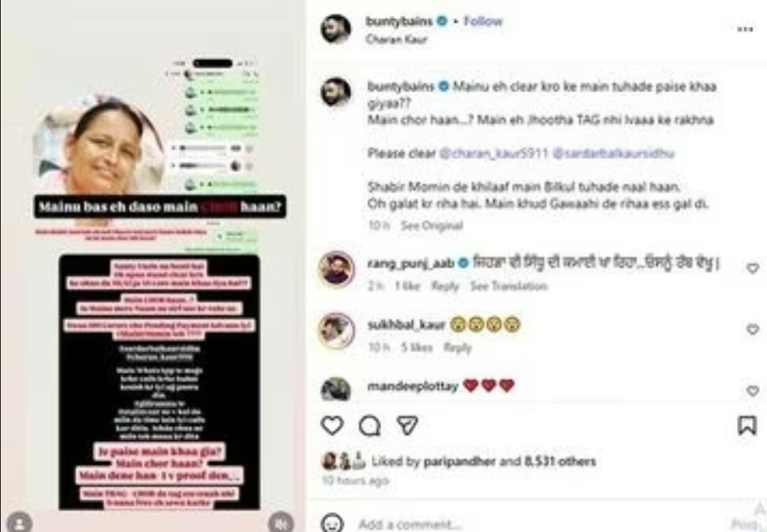Like mandeeplottay's comment heart
Screen dimensions: 767x532
tap(753, 391)
